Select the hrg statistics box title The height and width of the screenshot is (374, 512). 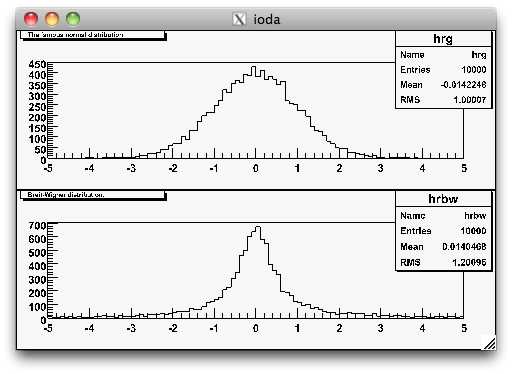[443, 39]
